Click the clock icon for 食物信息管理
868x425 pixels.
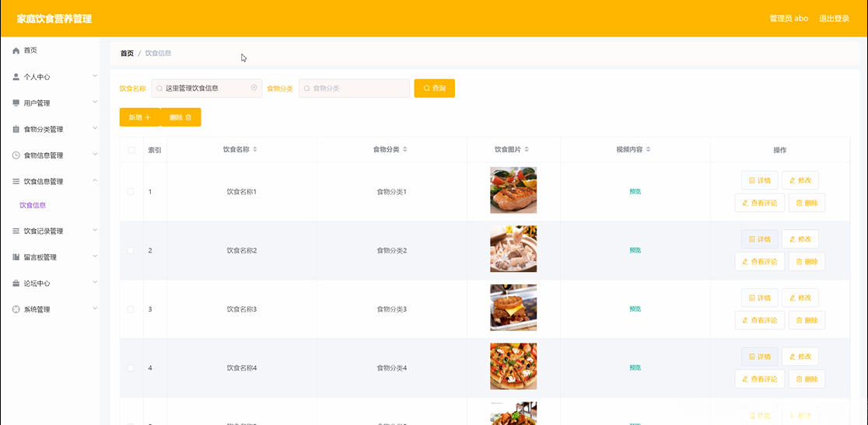[16, 155]
